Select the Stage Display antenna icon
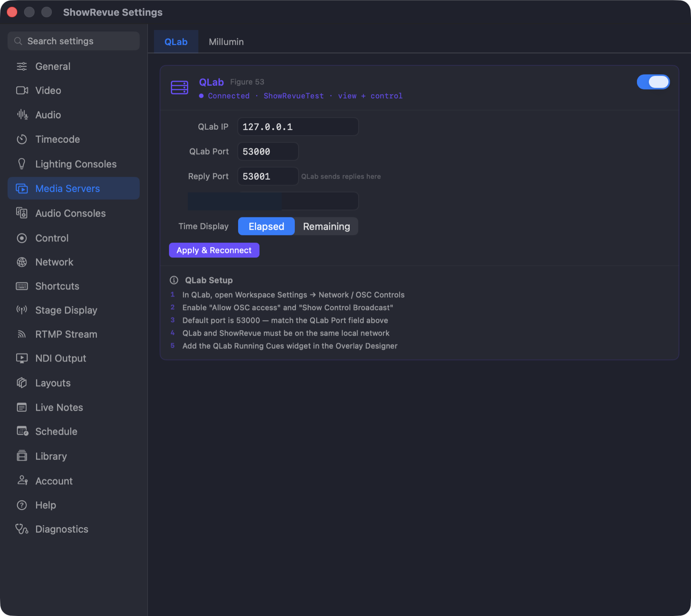 pos(22,310)
